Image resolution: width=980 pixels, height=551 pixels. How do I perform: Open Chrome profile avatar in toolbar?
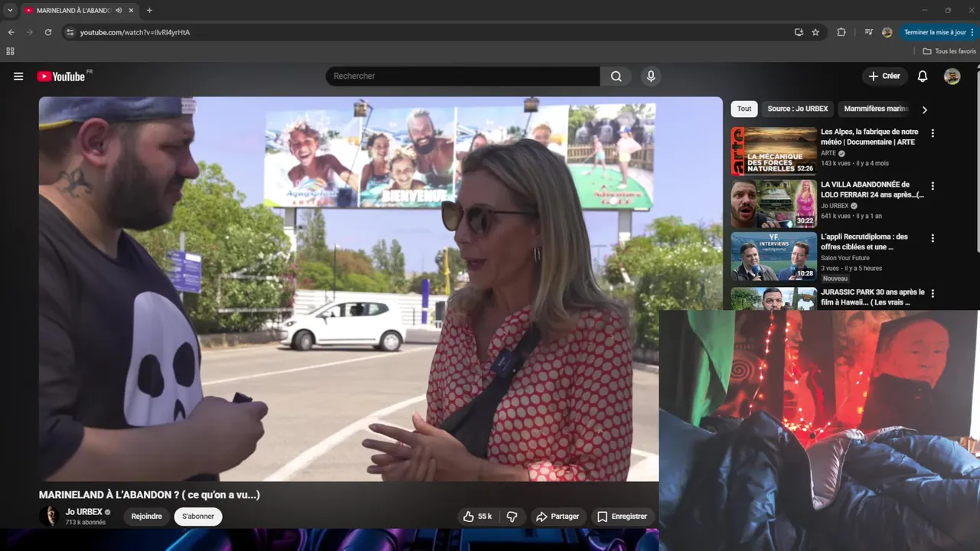(887, 32)
